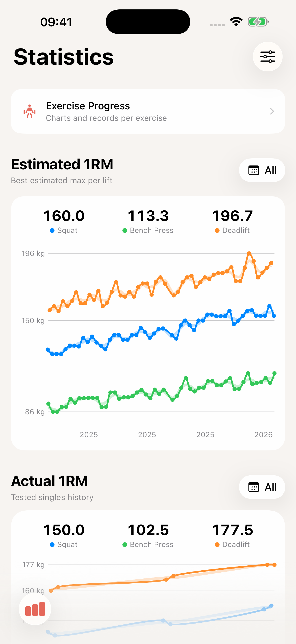Screen dimensions: 296x644
Task: Tap the Wi-Fi status icon
Action: pyautogui.click(x=236, y=22)
